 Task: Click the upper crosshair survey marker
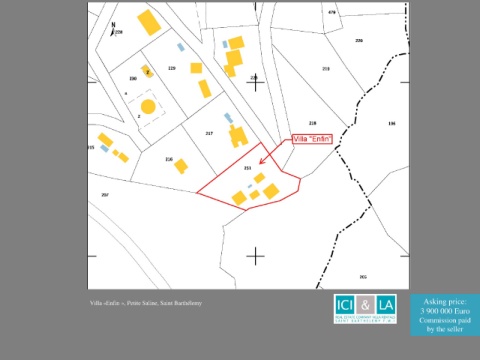255,82
